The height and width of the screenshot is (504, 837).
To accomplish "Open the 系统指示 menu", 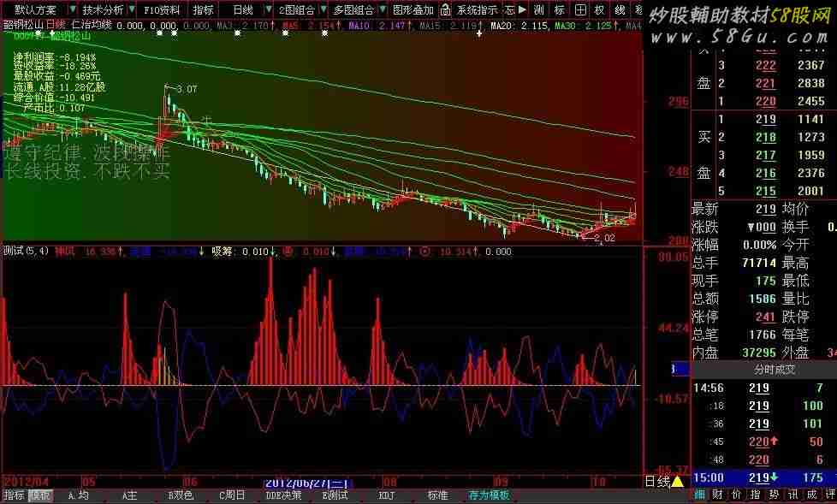I will (x=478, y=9).
